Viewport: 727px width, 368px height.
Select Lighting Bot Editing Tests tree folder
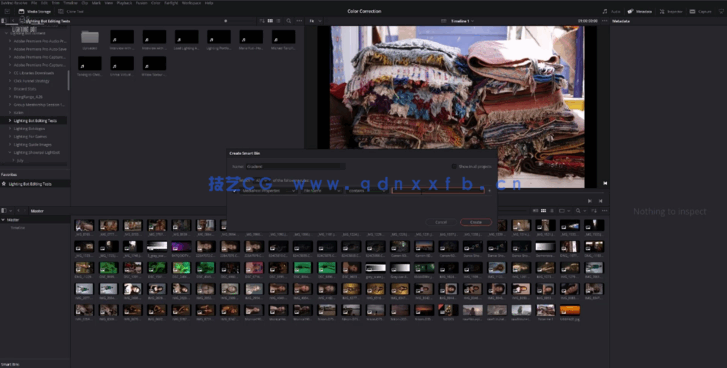click(x=35, y=121)
